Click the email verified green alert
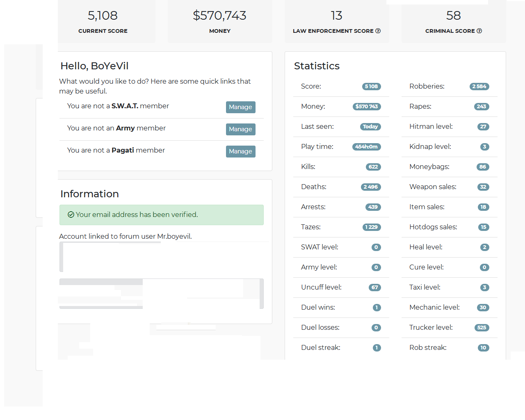525x420 pixels. (162, 215)
